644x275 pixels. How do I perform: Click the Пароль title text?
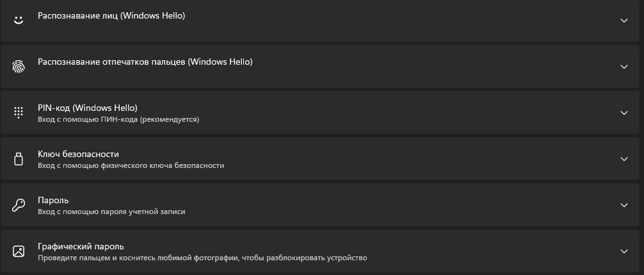[x=53, y=201]
